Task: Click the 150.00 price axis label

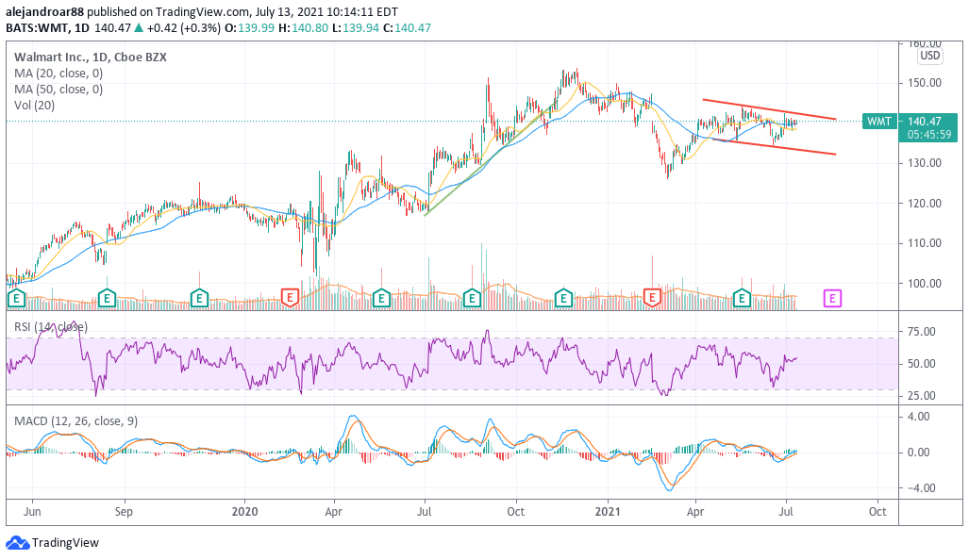Action: pos(925,83)
